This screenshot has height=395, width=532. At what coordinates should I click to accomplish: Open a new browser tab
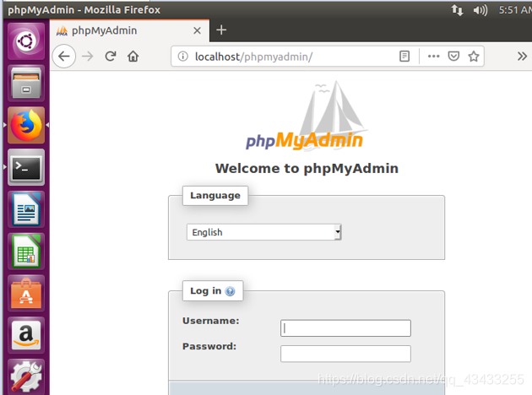(x=221, y=30)
